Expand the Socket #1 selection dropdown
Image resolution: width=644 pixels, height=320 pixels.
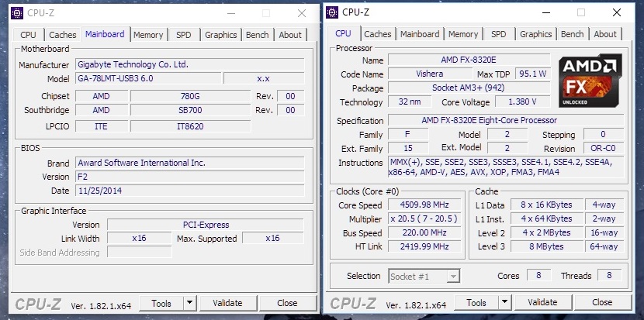click(x=453, y=277)
